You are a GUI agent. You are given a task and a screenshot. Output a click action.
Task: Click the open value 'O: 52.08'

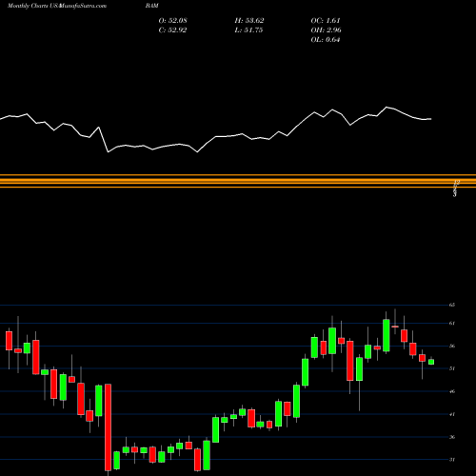point(173,20)
